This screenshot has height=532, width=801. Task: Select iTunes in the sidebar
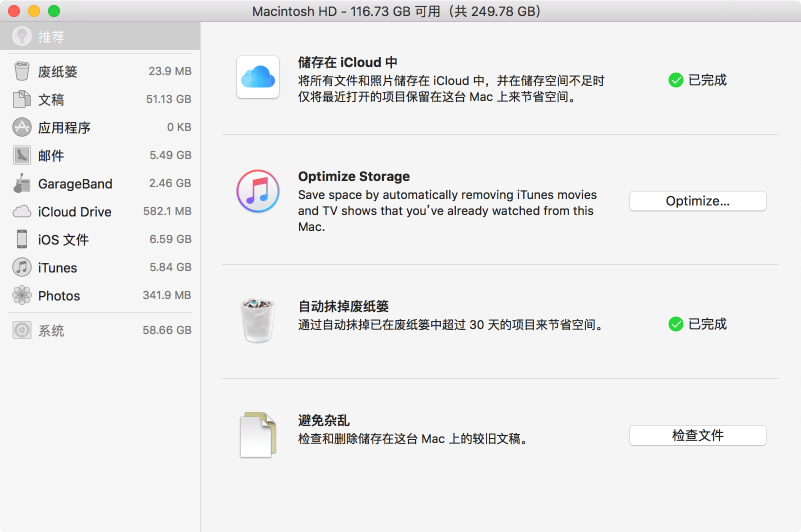point(100,267)
